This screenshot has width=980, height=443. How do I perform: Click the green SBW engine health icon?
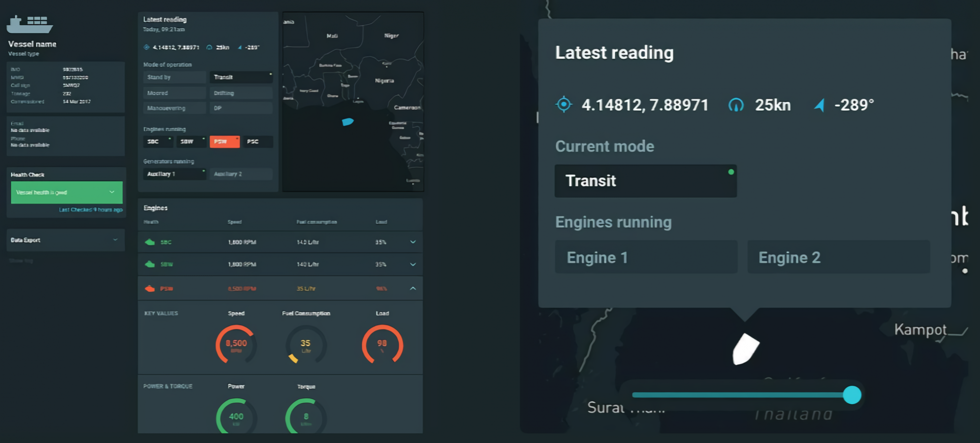pos(150,264)
